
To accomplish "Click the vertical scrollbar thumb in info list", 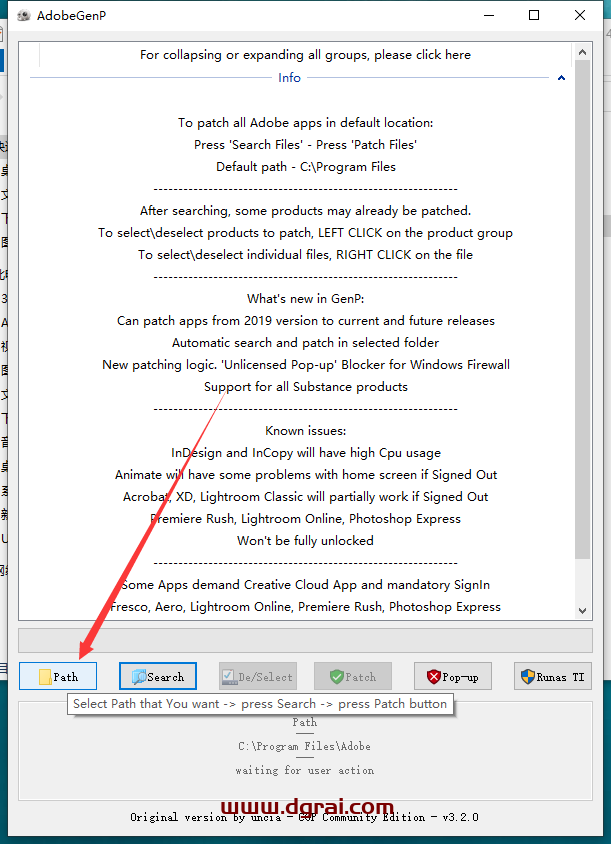I will pos(582,310).
